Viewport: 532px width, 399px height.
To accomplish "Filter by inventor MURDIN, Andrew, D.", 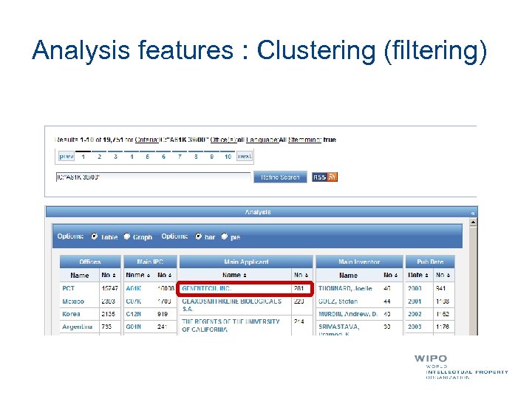I will pos(348,314).
